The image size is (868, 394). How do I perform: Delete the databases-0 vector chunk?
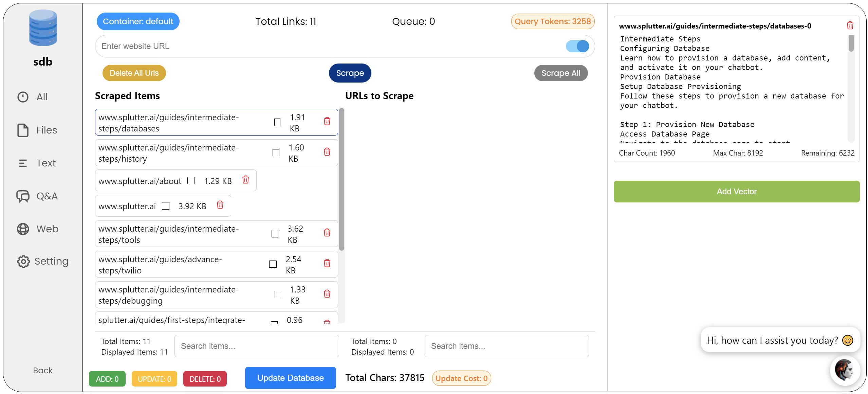(850, 25)
